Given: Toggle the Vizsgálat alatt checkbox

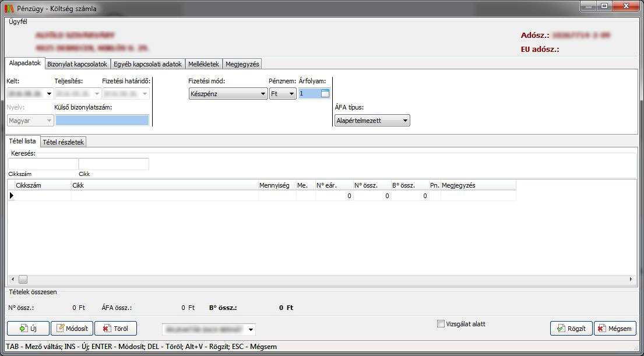Looking at the screenshot, I should click(441, 324).
